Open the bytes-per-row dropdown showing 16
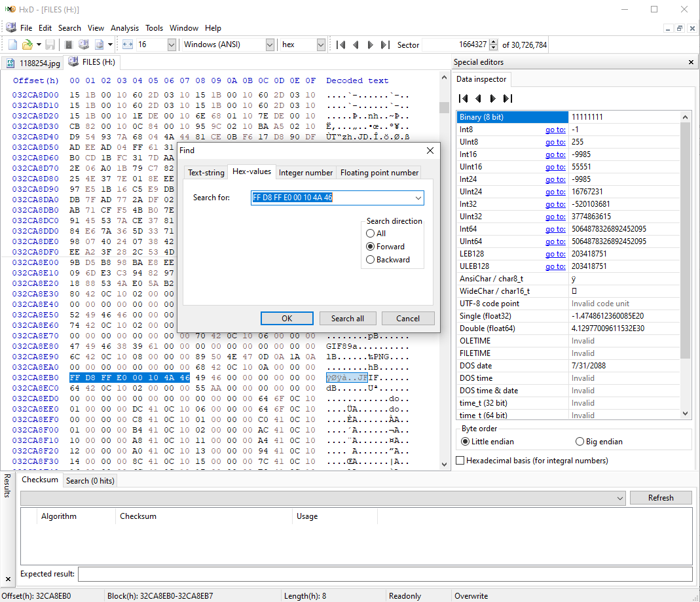This screenshot has height=602, width=700. tap(171, 44)
